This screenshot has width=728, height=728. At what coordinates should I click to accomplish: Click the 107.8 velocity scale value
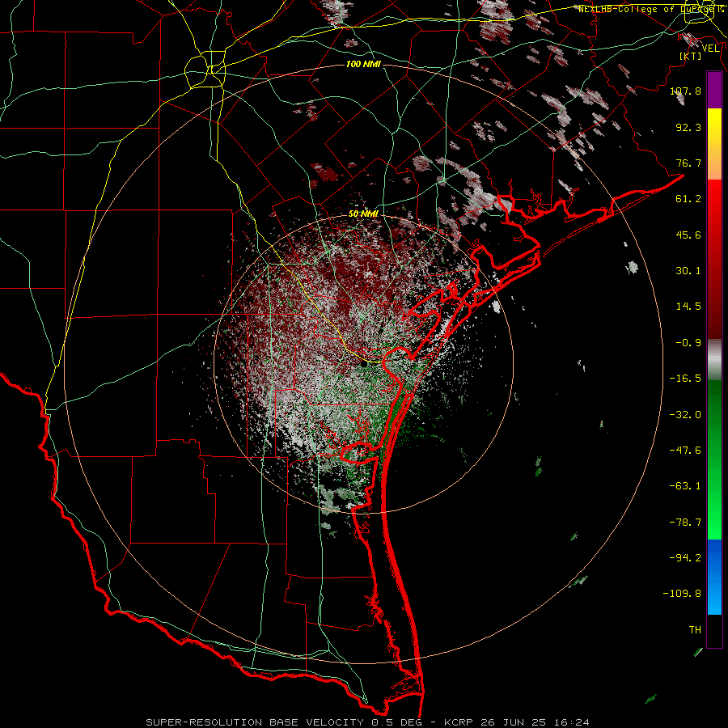[x=685, y=91]
